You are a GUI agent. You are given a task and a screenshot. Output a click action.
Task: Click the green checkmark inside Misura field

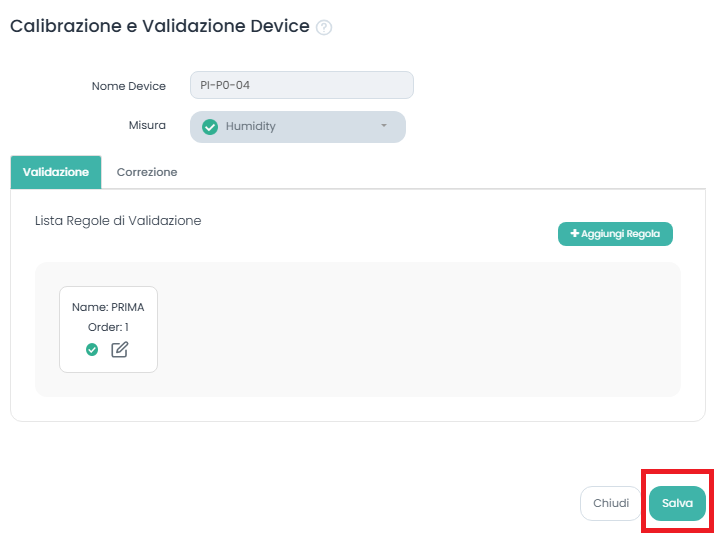(x=210, y=127)
